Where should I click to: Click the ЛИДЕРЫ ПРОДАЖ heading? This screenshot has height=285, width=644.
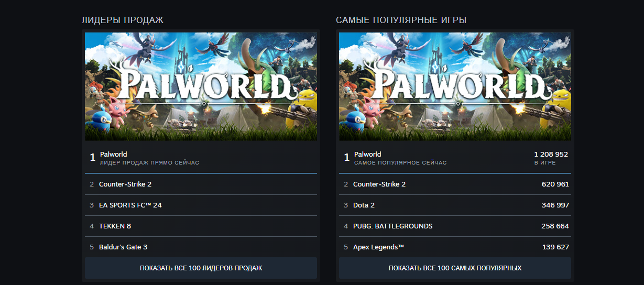pos(123,20)
